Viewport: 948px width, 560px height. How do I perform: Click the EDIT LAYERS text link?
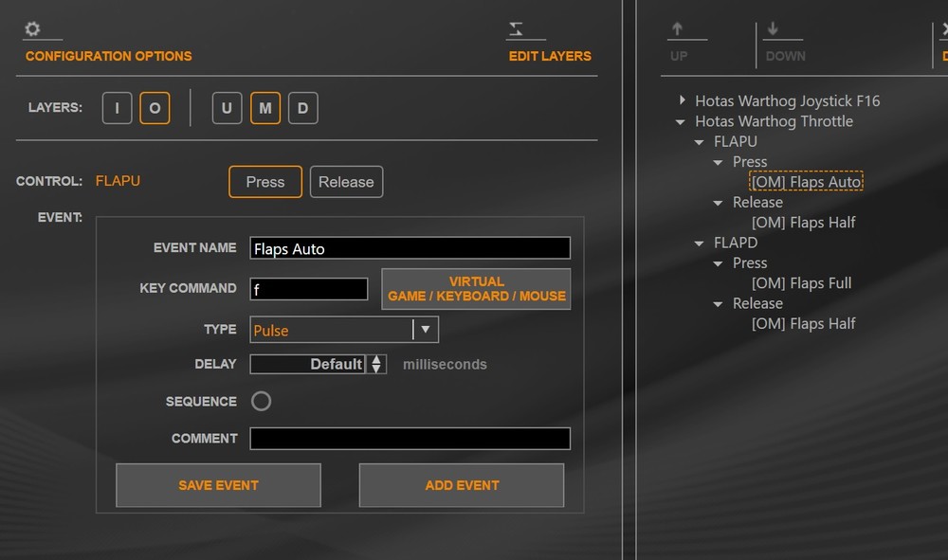coord(550,56)
